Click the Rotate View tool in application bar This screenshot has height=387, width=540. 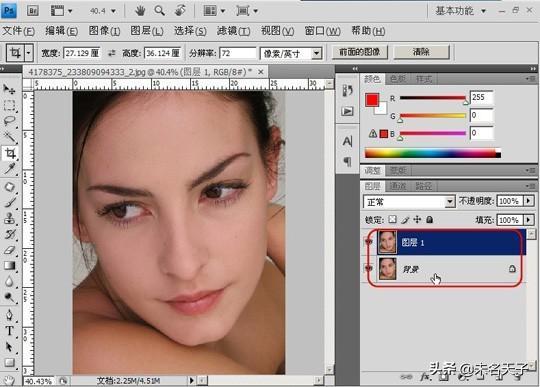click(180, 11)
